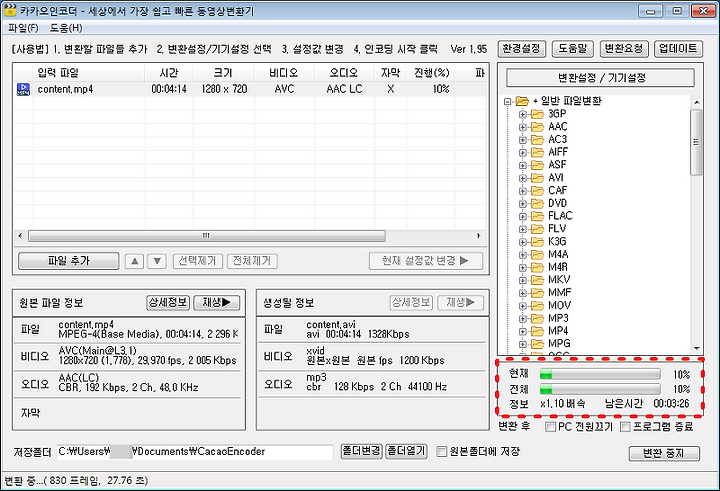The image size is (720, 491).
Task: Click the file list horizontal scrollbar thumb
Action: click(207, 236)
